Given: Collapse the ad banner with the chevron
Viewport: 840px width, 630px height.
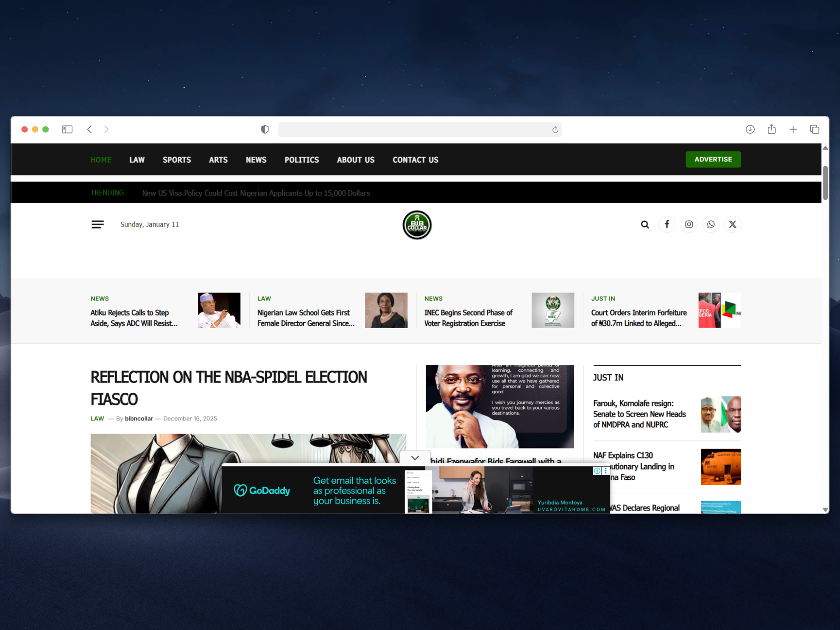Looking at the screenshot, I should pos(415,458).
